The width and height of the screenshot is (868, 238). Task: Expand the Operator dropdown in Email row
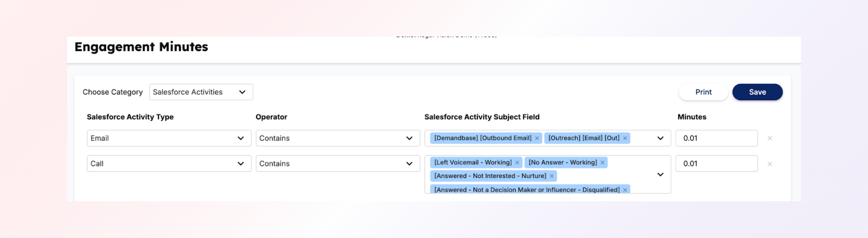tap(338, 138)
